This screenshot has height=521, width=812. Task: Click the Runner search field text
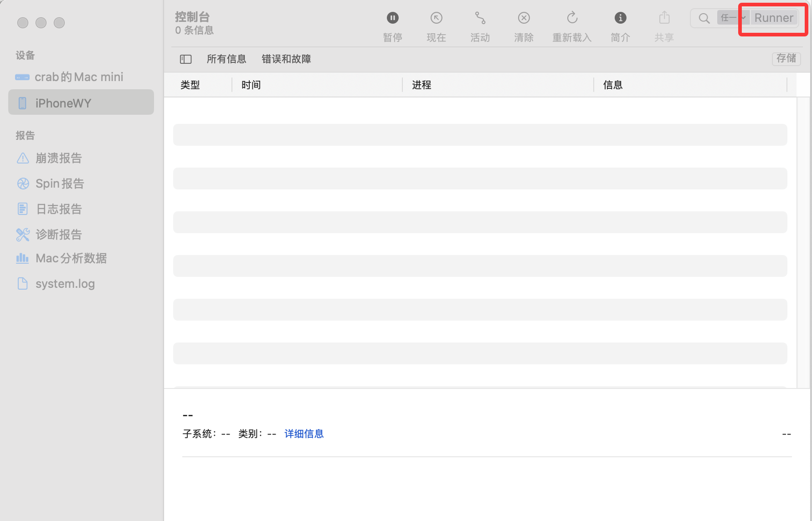(x=773, y=18)
